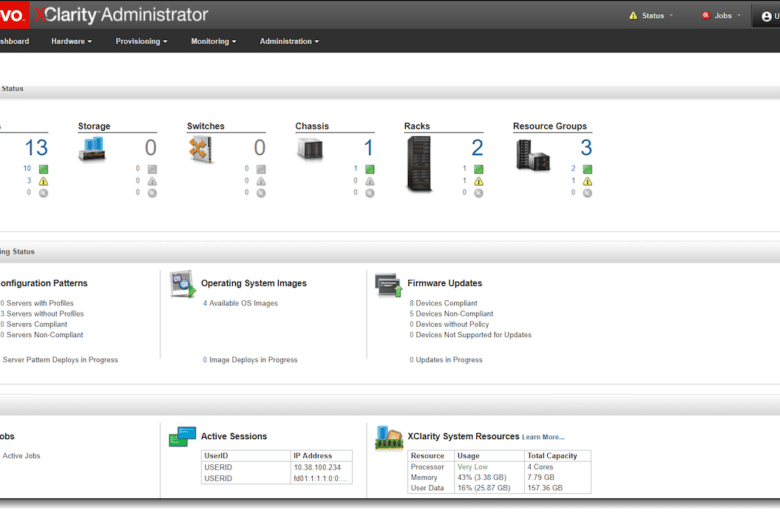Select the 43% (3.38 GB) memory usage
Viewport: 780px width, 516px height.
click(x=482, y=477)
